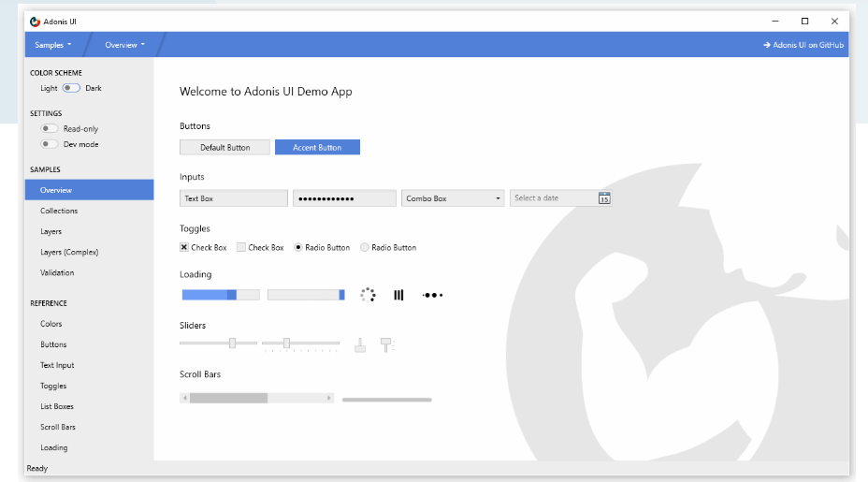
Task: Select the first filled Radio Button
Action: (297, 247)
